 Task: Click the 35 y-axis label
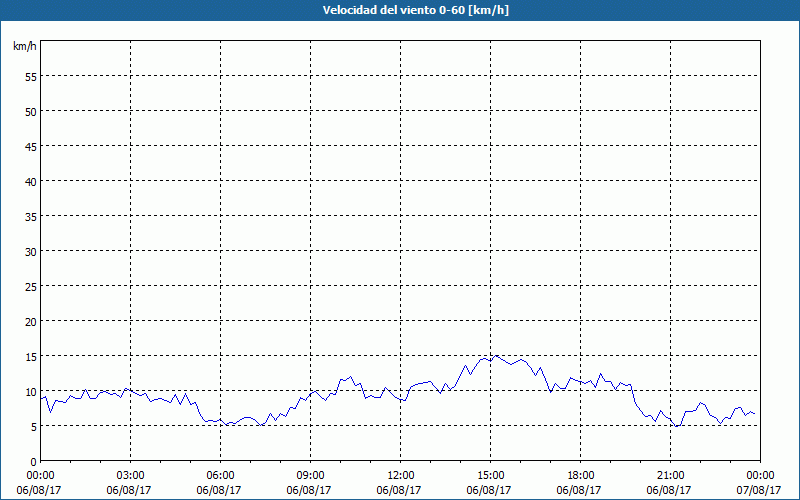pyautogui.click(x=31, y=216)
